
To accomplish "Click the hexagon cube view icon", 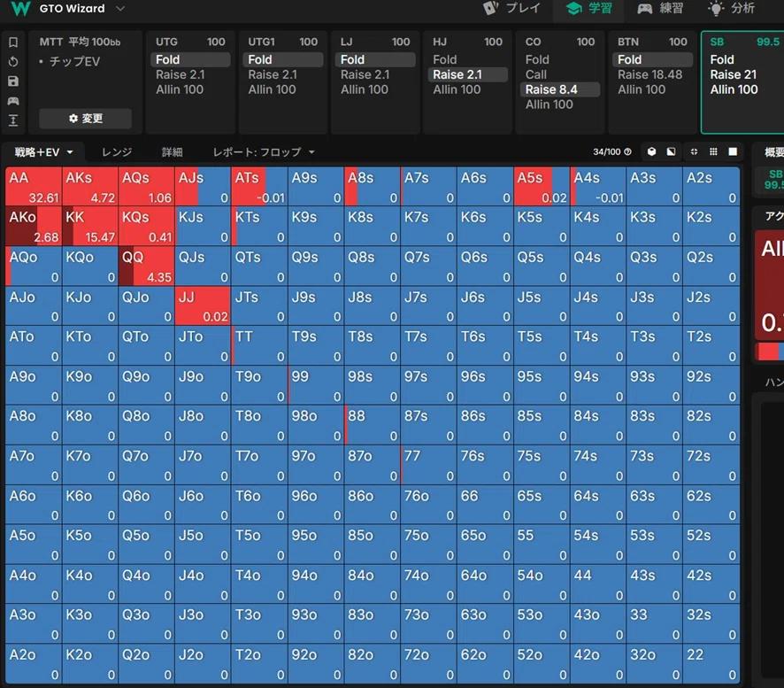I will click(651, 151).
